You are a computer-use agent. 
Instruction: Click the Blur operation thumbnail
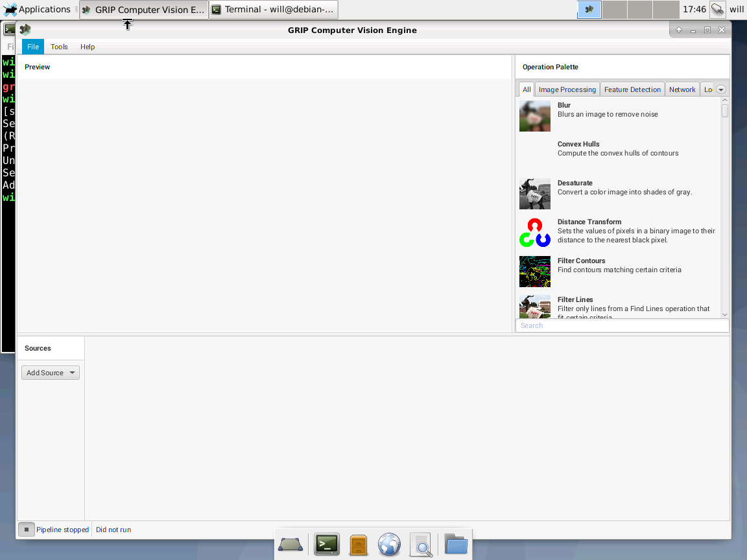coord(534,116)
